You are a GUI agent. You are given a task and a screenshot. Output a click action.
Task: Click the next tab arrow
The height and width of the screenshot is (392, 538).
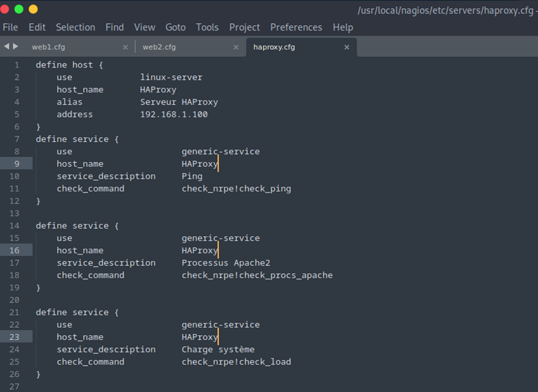point(15,46)
